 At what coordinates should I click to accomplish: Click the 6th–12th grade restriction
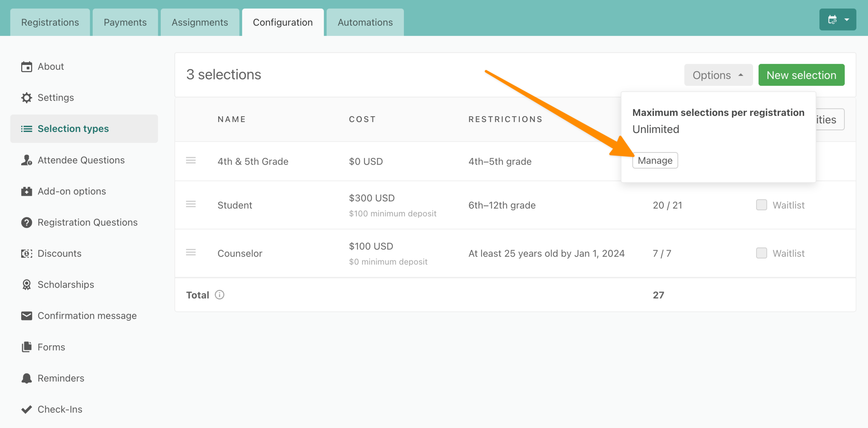click(502, 205)
